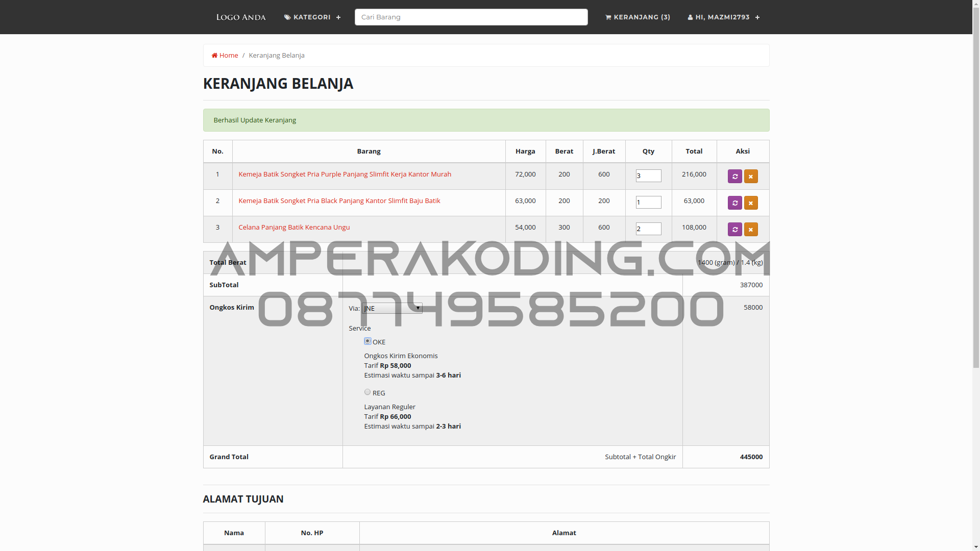Expand the Hi, Mazmi2793 account menu

[x=724, y=17]
